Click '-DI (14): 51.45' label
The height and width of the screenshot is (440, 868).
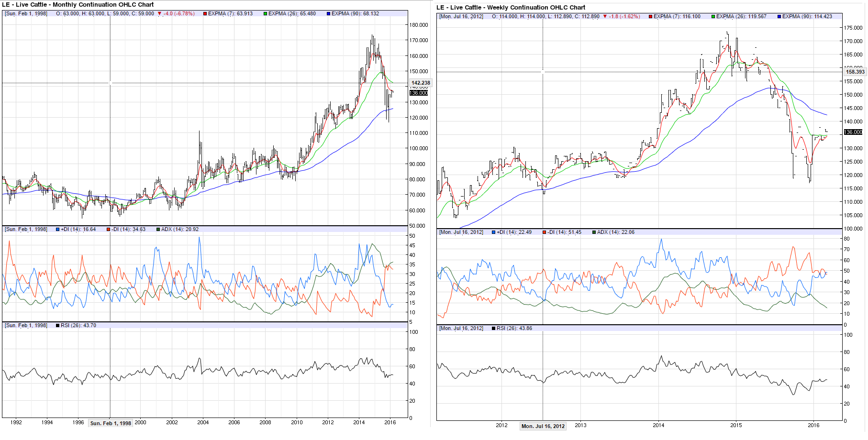(565, 232)
